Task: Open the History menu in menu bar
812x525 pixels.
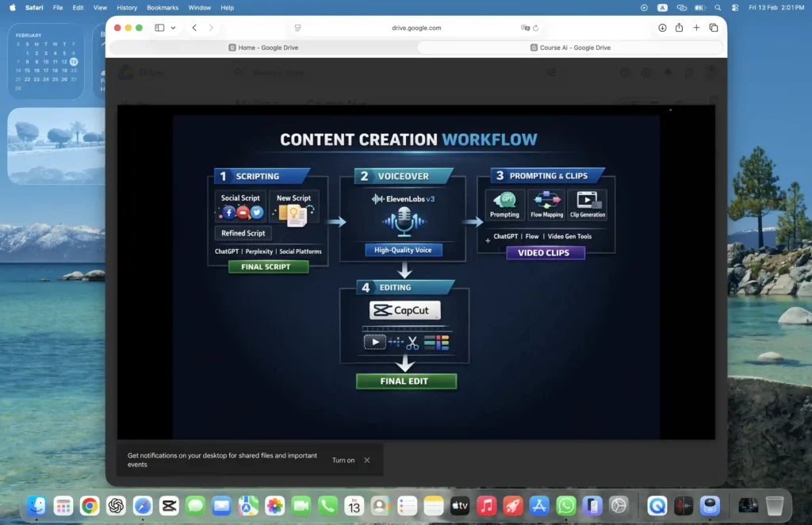Action: 127,7
